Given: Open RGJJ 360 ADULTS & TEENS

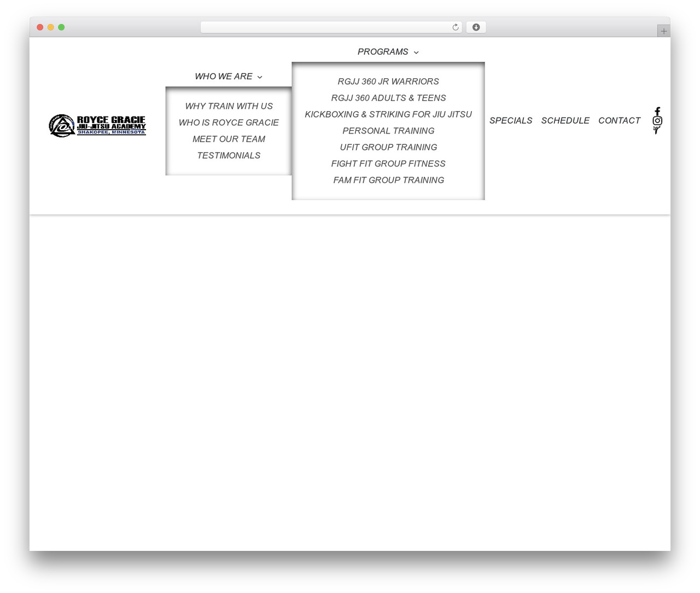Looking at the screenshot, I should [388, 98].
